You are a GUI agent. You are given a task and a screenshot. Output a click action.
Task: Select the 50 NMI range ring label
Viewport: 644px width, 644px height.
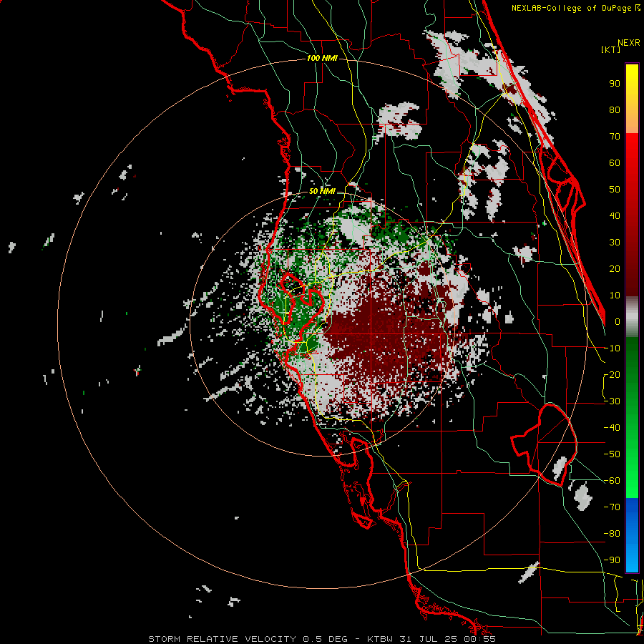[x=322, y=191]
